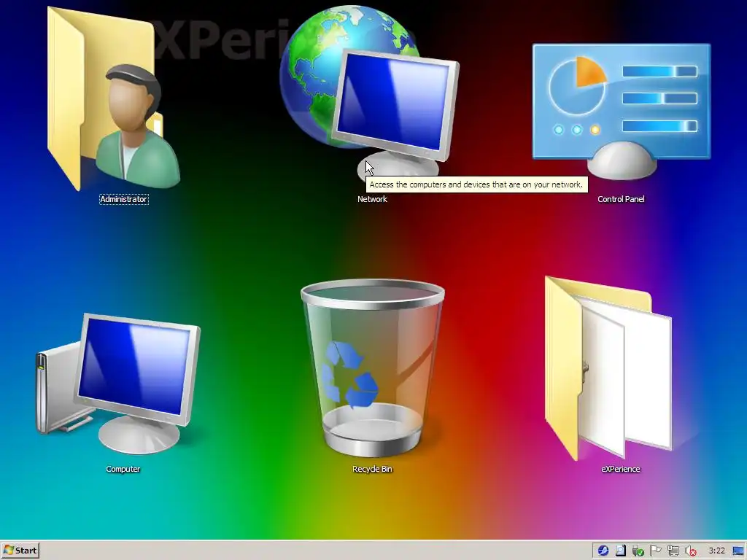Screen dimensions: 747x560
Task: Select the Control Panel desktop icon
Action: coord(622,111)
